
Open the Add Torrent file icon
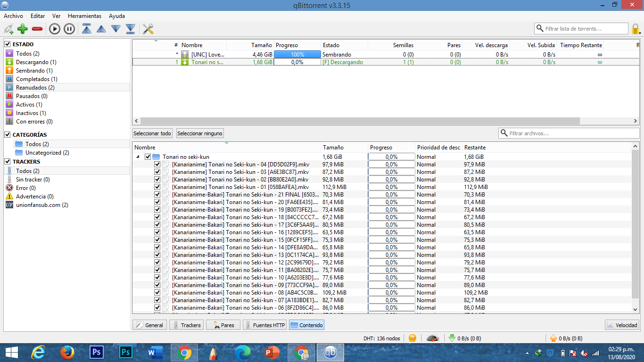coord(22,29)
